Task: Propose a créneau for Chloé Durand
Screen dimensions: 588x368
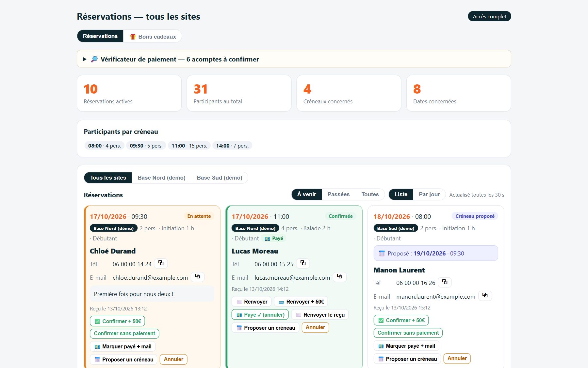Action: [123, 359]
